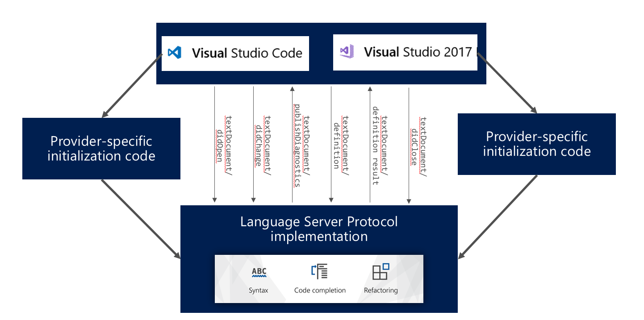Click the textDocument/didClose label
The image size is (644, 320).
point(418,147)
